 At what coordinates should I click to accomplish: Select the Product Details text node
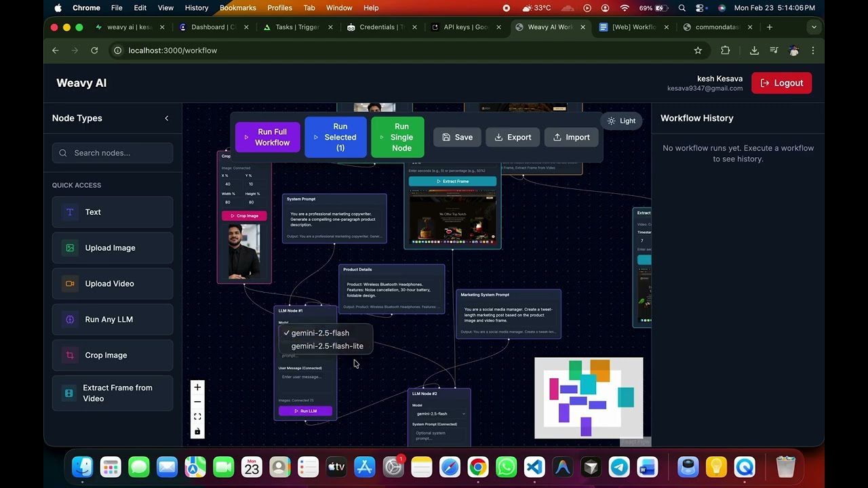(392, 289)
